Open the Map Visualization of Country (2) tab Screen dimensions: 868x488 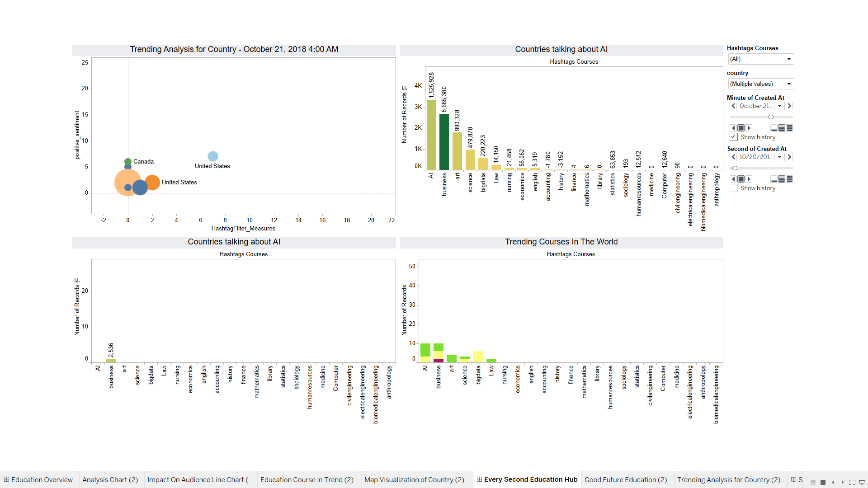[414, 480]
